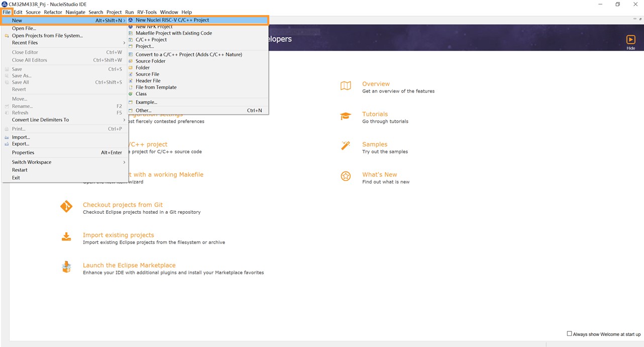Click the NucleiStudio logo in title bar
Image resolution: width=644 pixels, height=347 pixels.
(x=5, y=4)
